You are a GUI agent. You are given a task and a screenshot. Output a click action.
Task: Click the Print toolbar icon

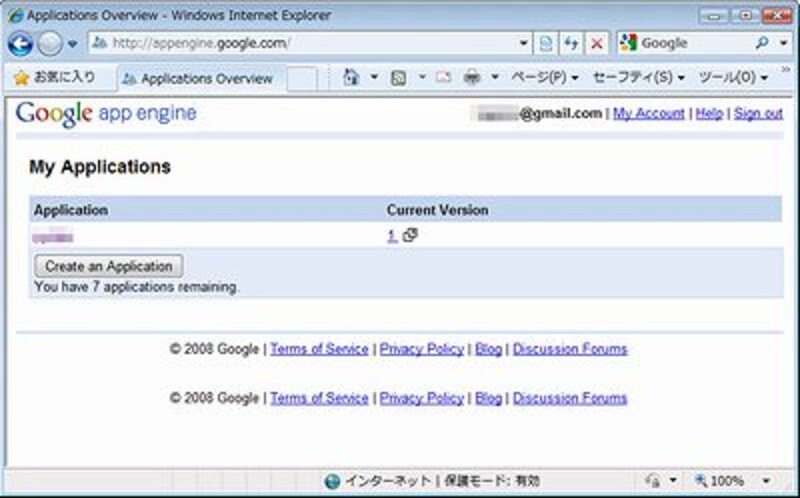point(472,78)
